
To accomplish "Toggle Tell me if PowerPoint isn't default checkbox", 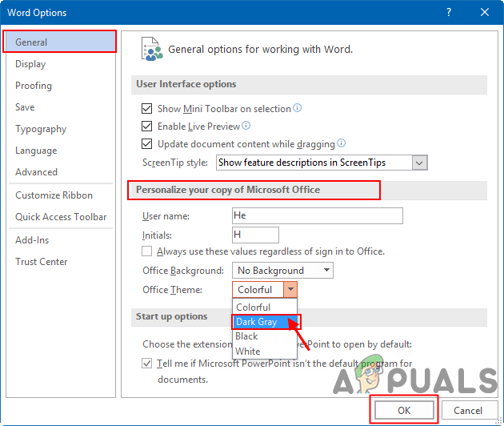I will tap(147, 364).
